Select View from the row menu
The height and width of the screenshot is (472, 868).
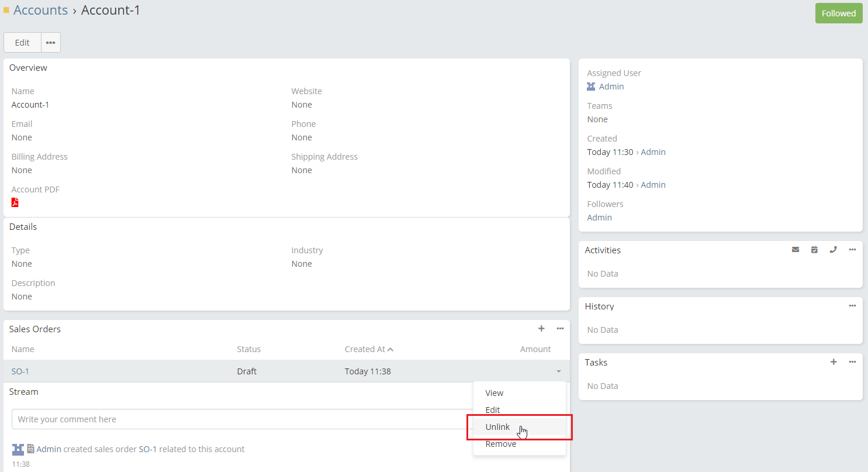494,393
